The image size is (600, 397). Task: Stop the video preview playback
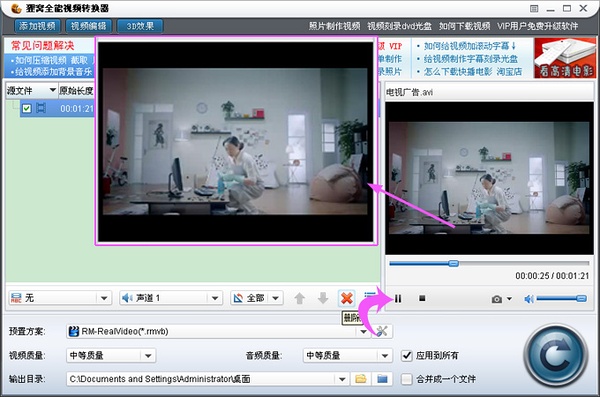422,298
